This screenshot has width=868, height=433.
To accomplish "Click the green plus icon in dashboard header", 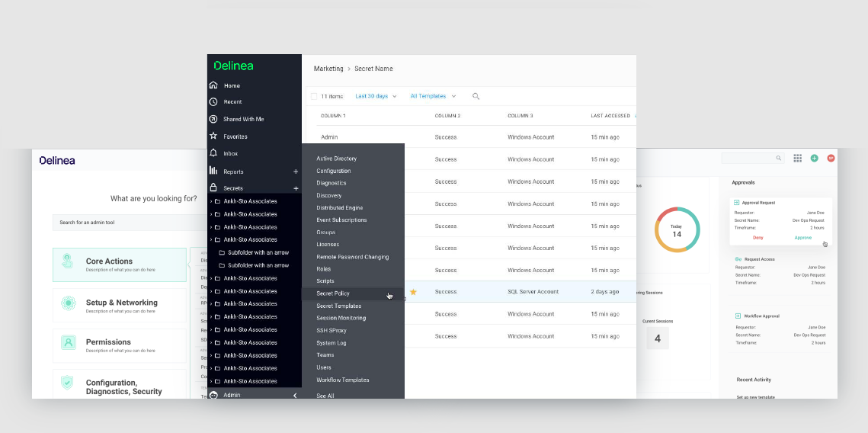I will pos(815,159).
